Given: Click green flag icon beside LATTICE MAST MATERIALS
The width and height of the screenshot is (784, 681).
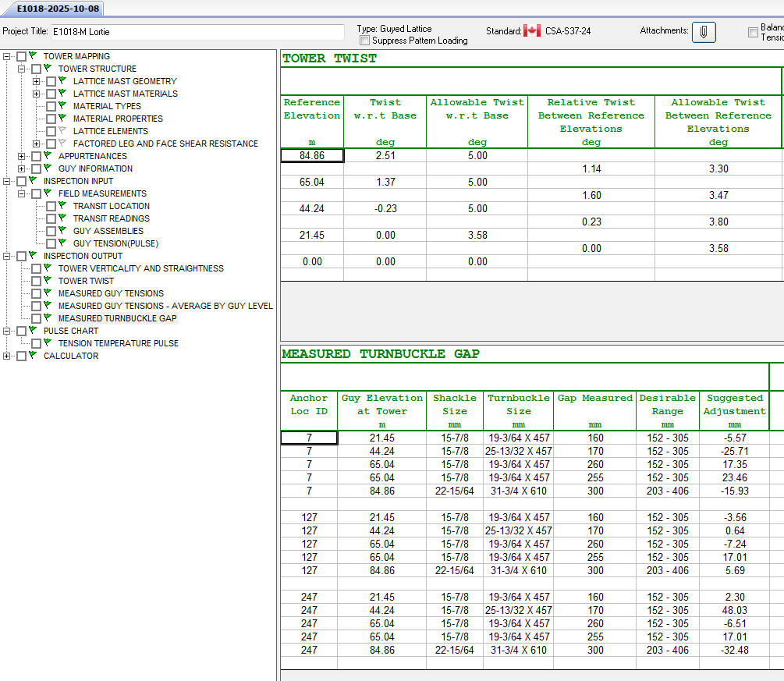Looking at the screenshot, I should coord(62,93).
